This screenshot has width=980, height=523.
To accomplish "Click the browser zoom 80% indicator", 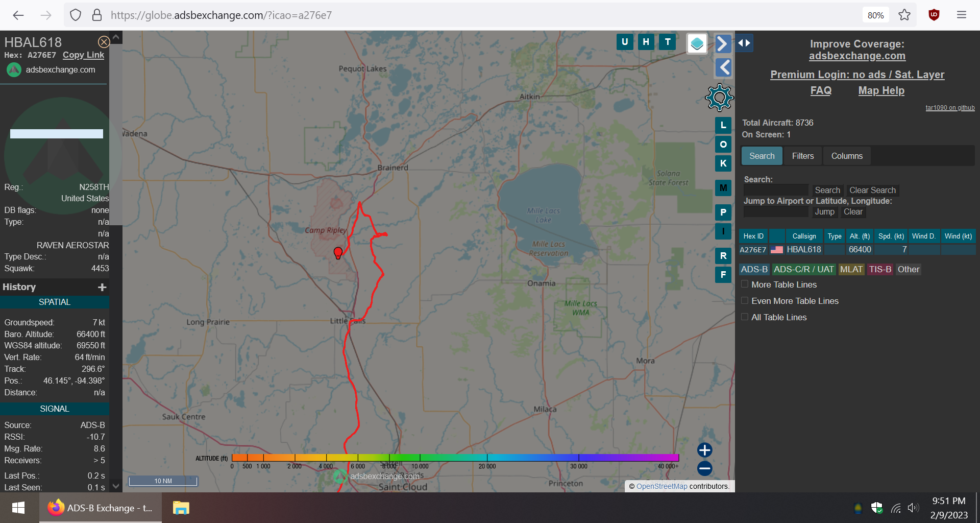I will [x=875, y=15].
